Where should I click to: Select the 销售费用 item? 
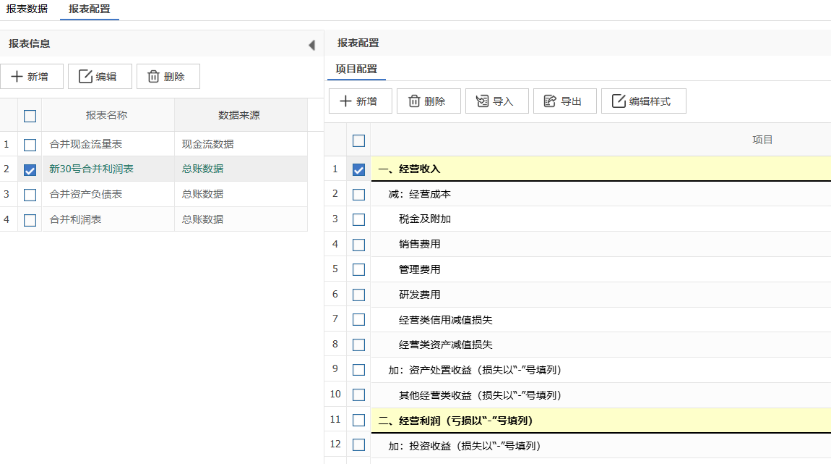tap(419, 244)
